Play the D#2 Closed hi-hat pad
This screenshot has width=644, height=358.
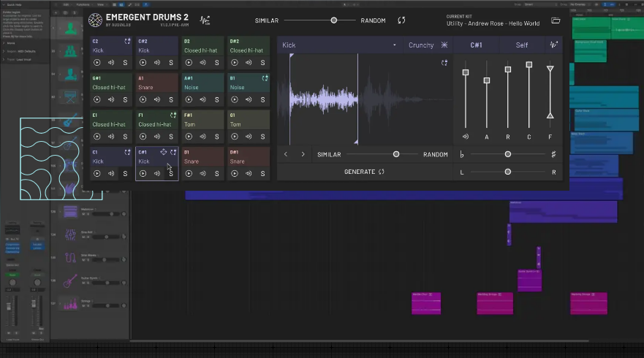click(235, 63)
